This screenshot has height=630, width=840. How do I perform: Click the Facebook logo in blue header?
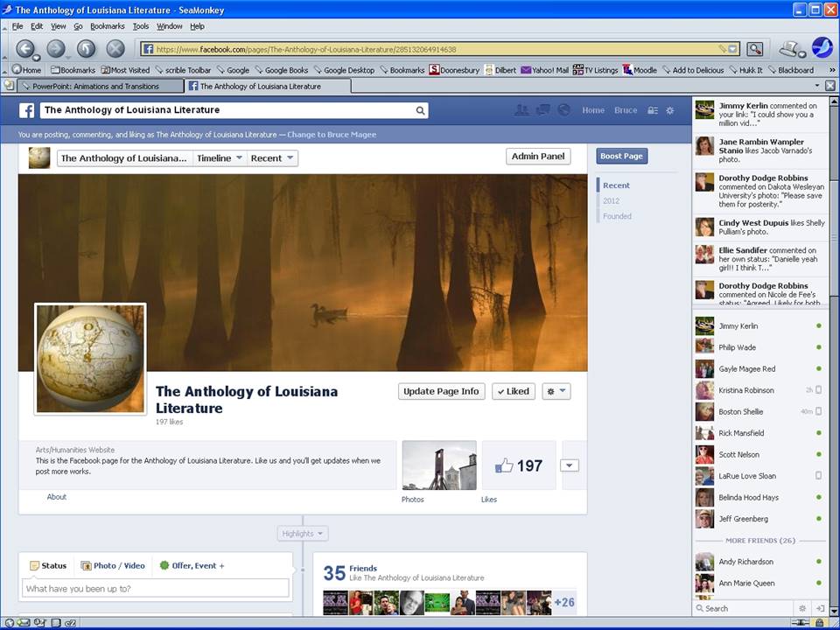point(27,110)
